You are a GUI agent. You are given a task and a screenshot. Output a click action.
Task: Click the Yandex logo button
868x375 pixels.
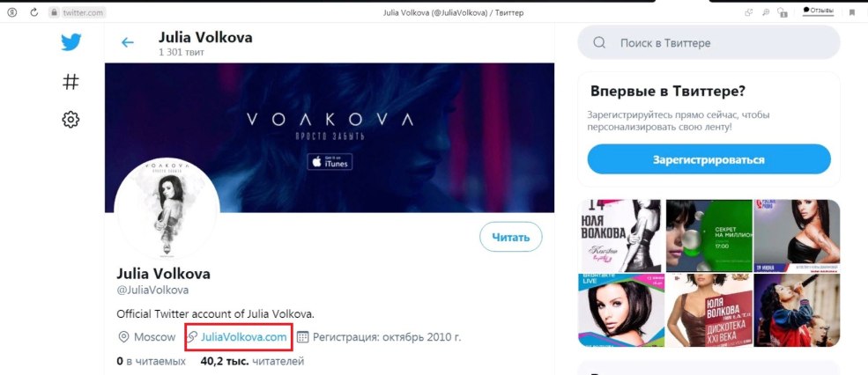[x=12, y=12]
